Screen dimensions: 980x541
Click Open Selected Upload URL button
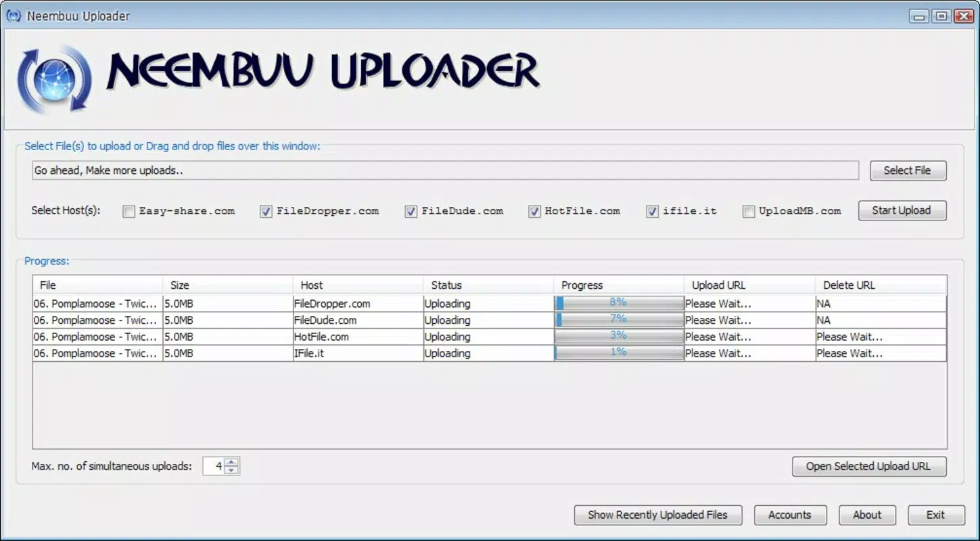[868, 466]
